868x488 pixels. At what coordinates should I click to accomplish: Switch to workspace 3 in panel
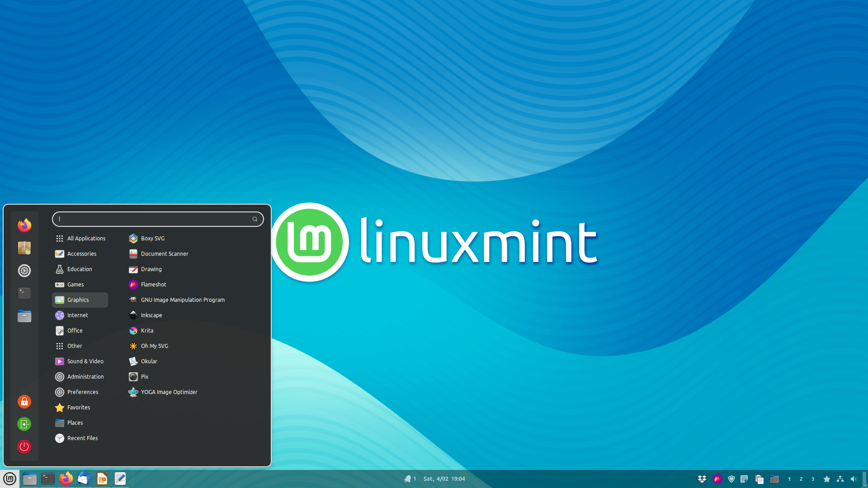813,479
